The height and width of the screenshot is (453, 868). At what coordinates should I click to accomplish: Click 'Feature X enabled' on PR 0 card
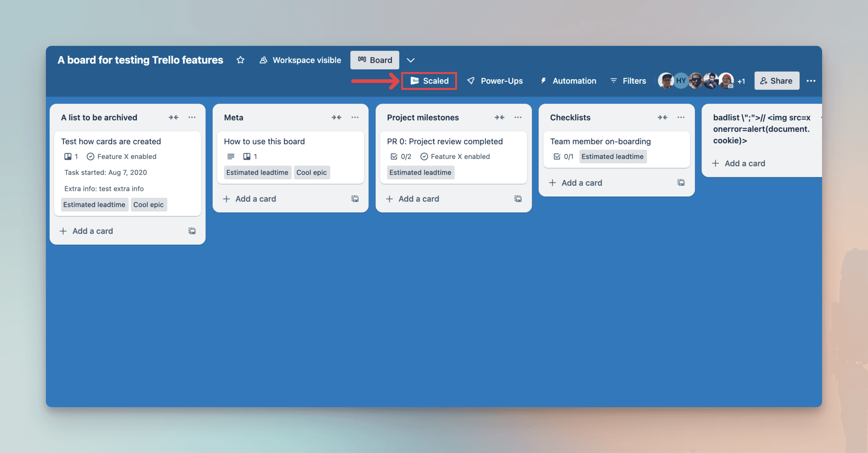click(455, 157)
